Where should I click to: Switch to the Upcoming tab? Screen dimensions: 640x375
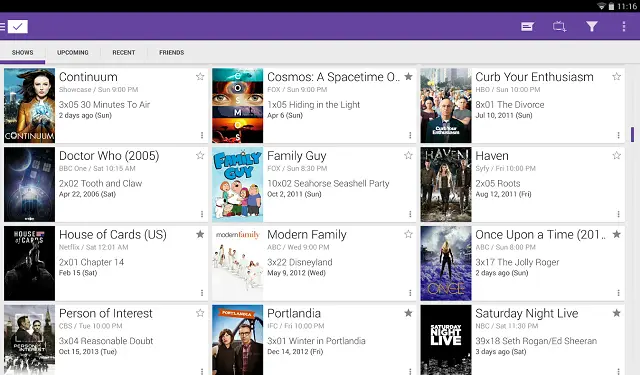click(x=73, y=53)
